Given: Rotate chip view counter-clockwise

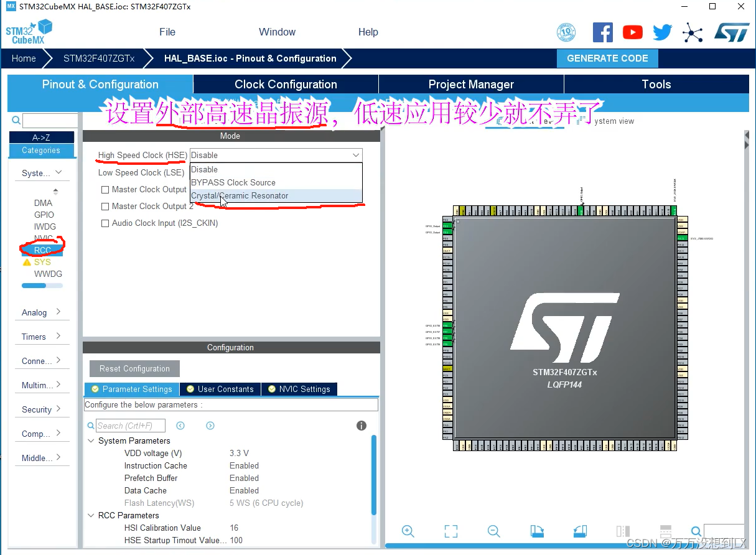Looking at the screenshot, I should (x=580, y=531).
